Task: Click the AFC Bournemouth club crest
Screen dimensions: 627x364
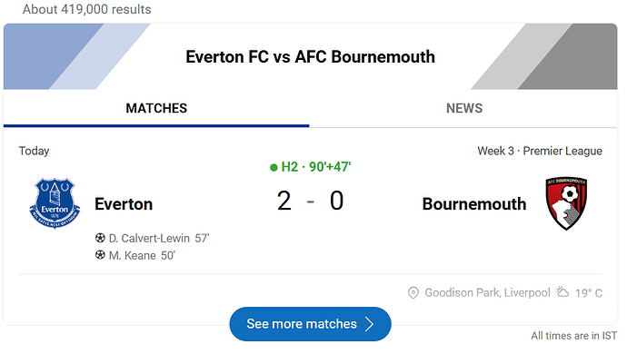Action: 566,203
